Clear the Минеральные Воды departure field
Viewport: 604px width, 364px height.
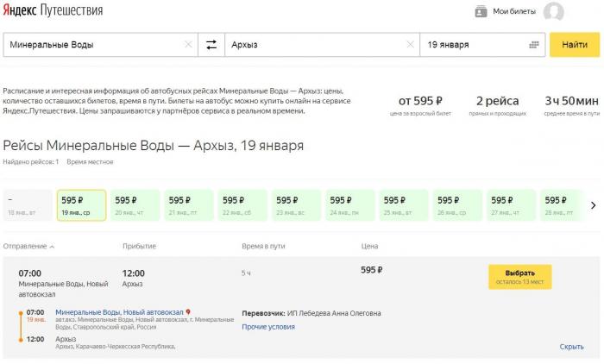(x=188, y=45)
